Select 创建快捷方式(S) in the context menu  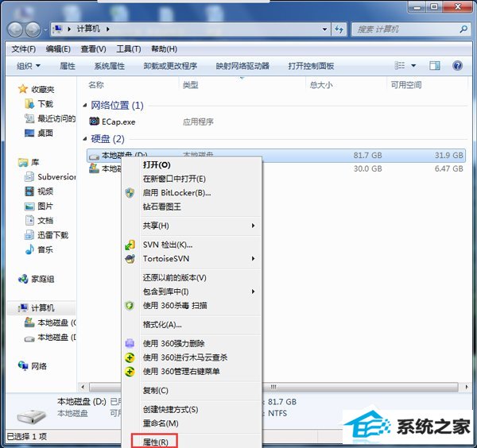click(x=170, y=409)
